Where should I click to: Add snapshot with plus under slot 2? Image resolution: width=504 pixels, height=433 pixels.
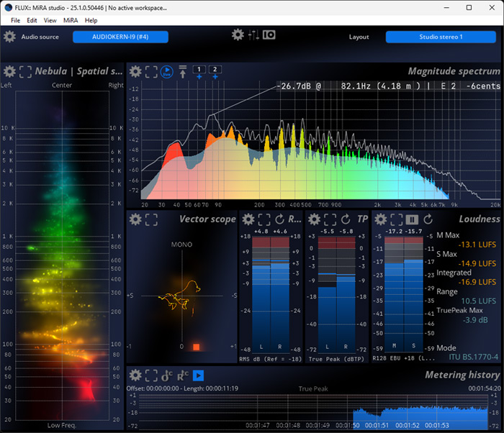pyautogui.click(x=215, y=77)
